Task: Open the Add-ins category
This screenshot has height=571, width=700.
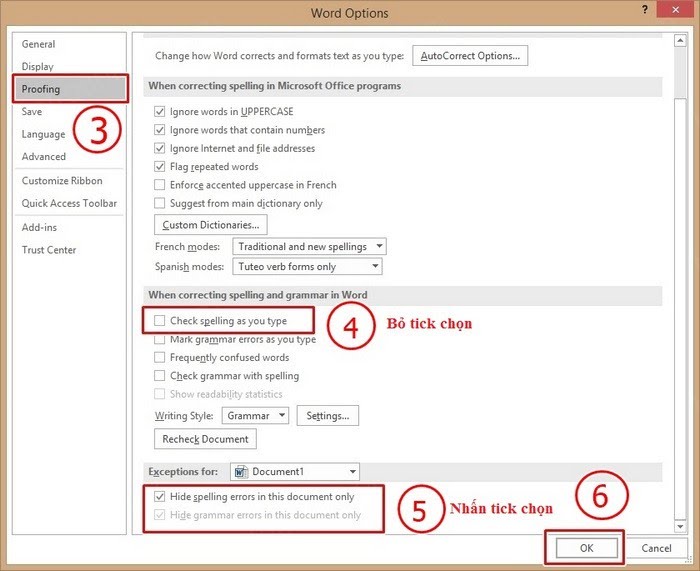Action: tap(39, 227)
